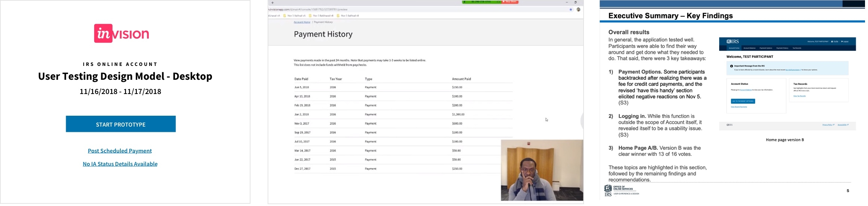The height and width of the screenshot is (206, 868).
Task: Click the info icon beside Important Message
Action: 732,66
